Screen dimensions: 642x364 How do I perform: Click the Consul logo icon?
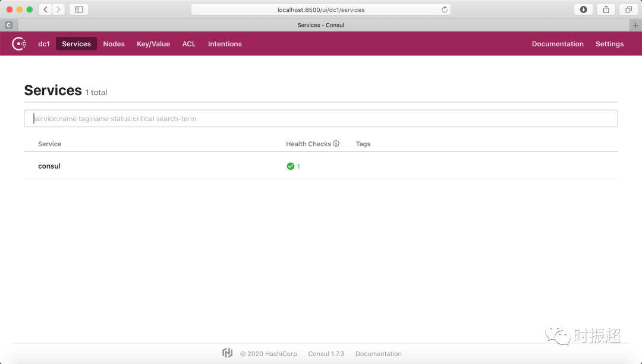pos(19,44)
